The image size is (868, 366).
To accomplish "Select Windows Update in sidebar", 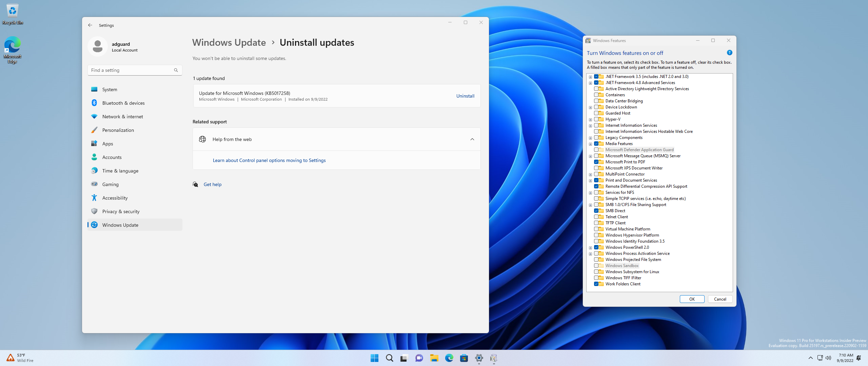I will click(135, 225).
